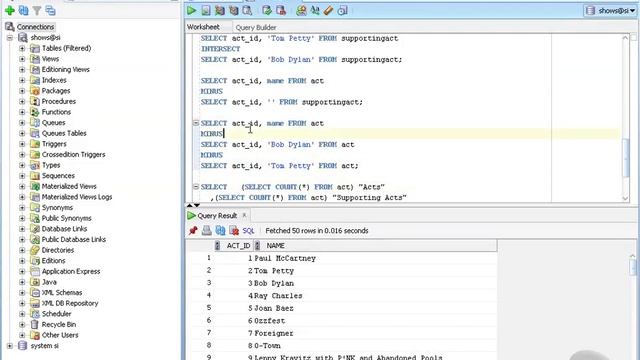
Task: Select XML DB Repository tree item
Action: [70, 303]
